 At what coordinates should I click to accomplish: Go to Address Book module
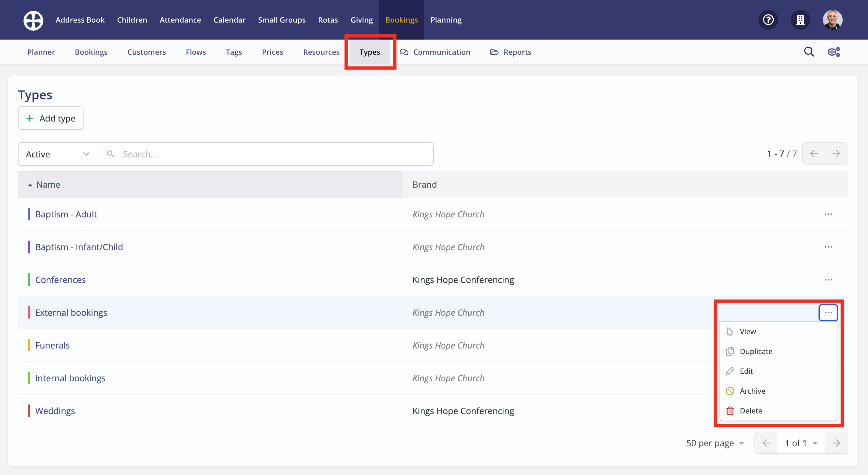[80, 20]
